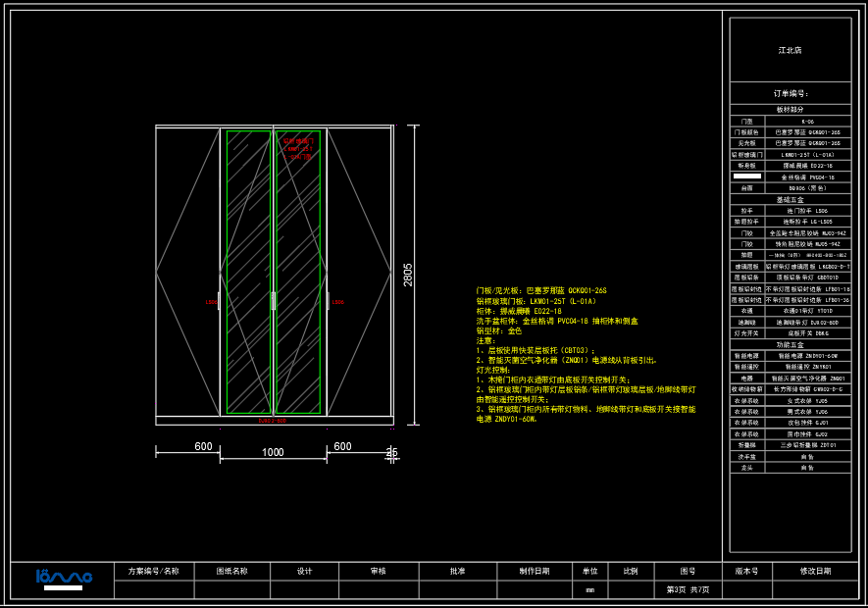Click the blue logo in the title block
The width and height of the screenshot is (868, 608).
click(x=63, y=578)
